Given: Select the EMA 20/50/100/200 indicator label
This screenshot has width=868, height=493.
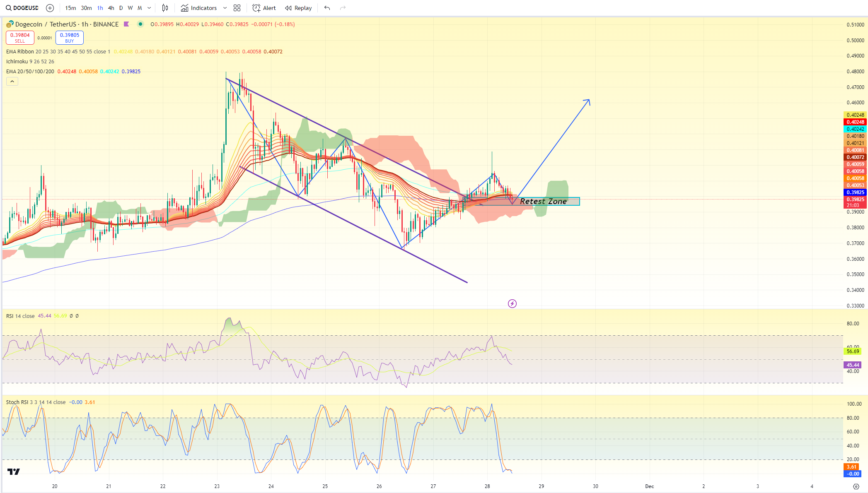Looking at the screenshot, I should pyautogui.click(x=30, y=72).
